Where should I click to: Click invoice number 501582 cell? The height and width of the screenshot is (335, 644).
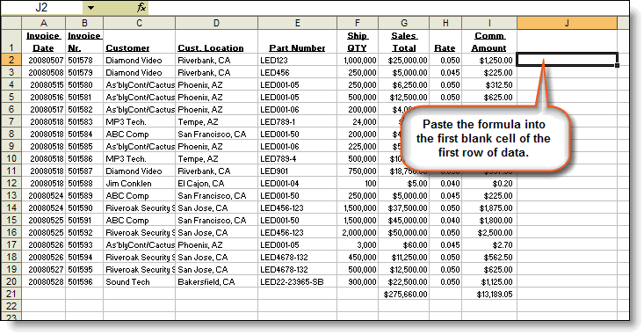[84, 109]
